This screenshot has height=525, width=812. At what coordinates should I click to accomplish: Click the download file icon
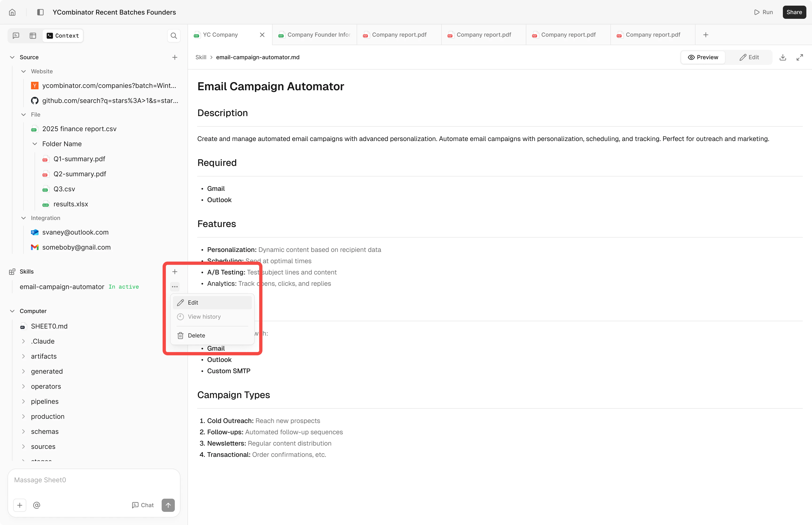tap(783, 57)
